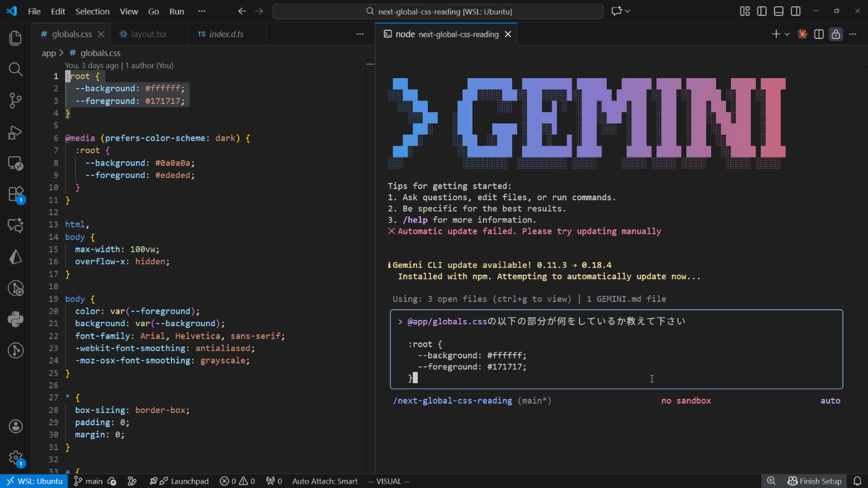The image size is (868, 488).
Task: Open More Actions for the left editor group
Action: (360, 34)
